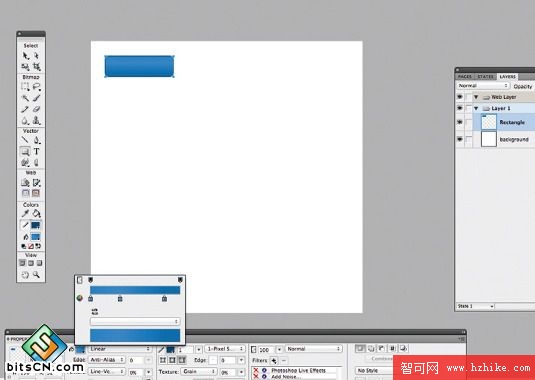Open the Grain texture dropdown
Viewport: 535px width, 380px height.
tap(199, 371)
